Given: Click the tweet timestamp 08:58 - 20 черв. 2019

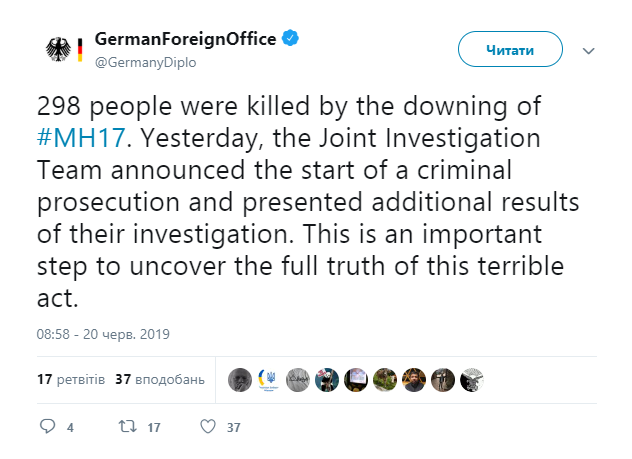Looking at the screenshot, I should pos(96,331).
